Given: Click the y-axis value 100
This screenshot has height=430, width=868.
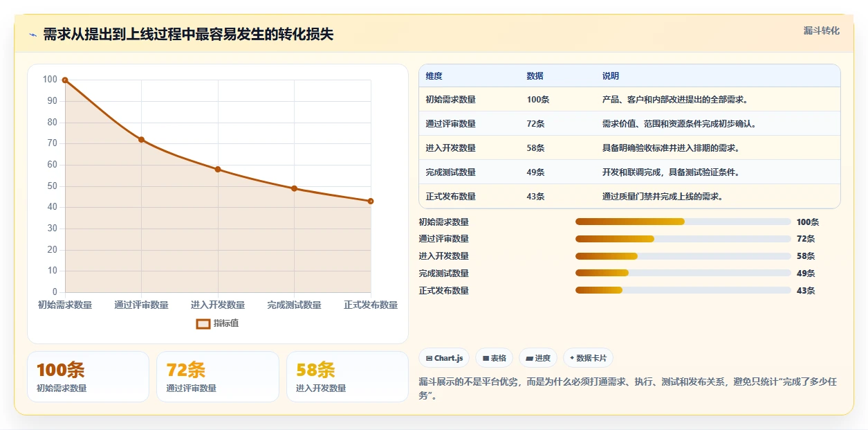Looking at the screenshot, I should (x=50, y=80).
